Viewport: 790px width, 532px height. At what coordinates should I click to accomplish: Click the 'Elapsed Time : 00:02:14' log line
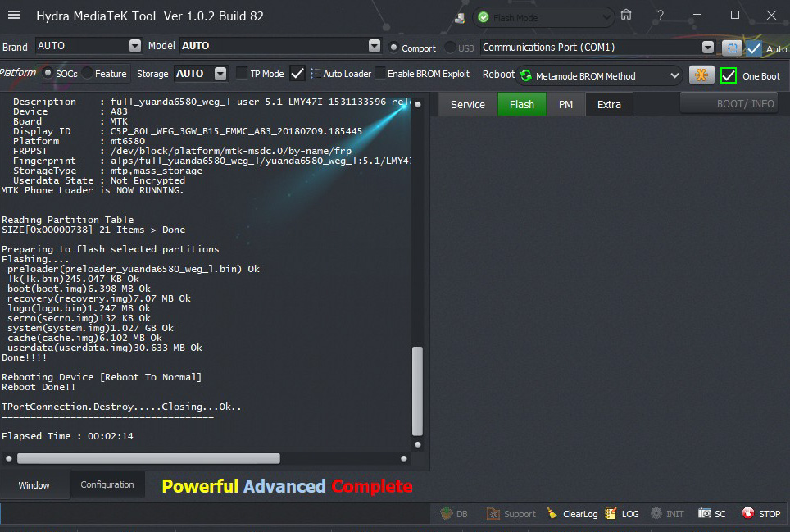click(67, 436)
